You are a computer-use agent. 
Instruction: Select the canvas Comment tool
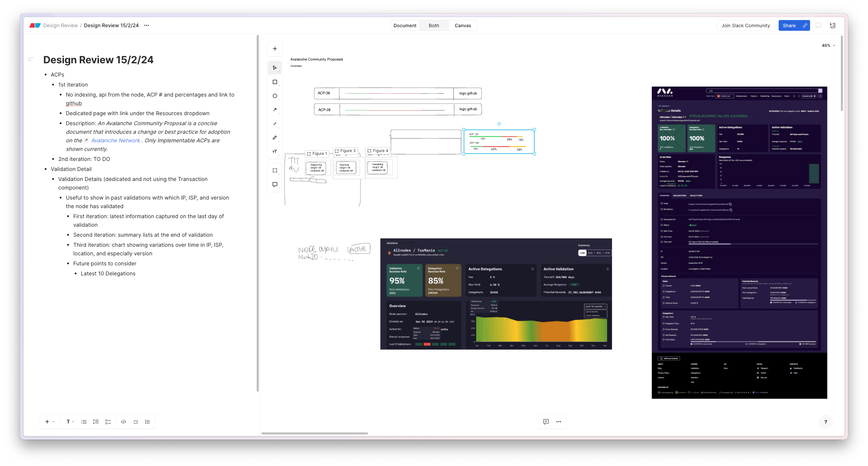tap(275, 185)
